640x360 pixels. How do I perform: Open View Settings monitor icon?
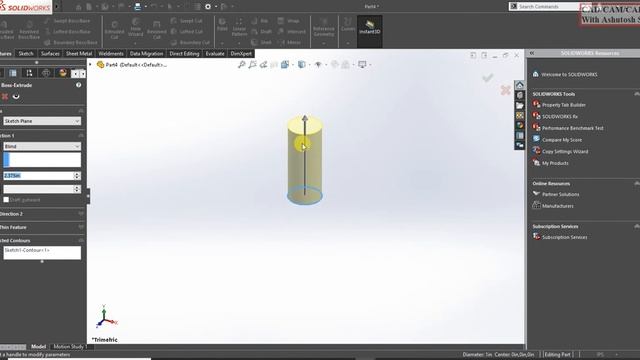[362, 64]
